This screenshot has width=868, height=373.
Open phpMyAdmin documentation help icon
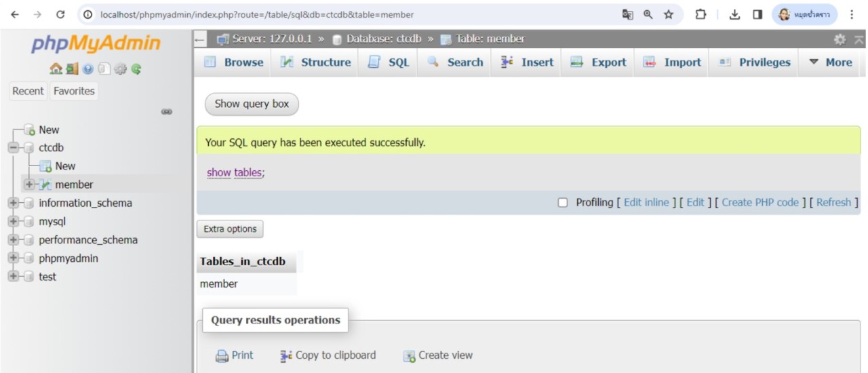pyautogui.click(x=87, y=69)
